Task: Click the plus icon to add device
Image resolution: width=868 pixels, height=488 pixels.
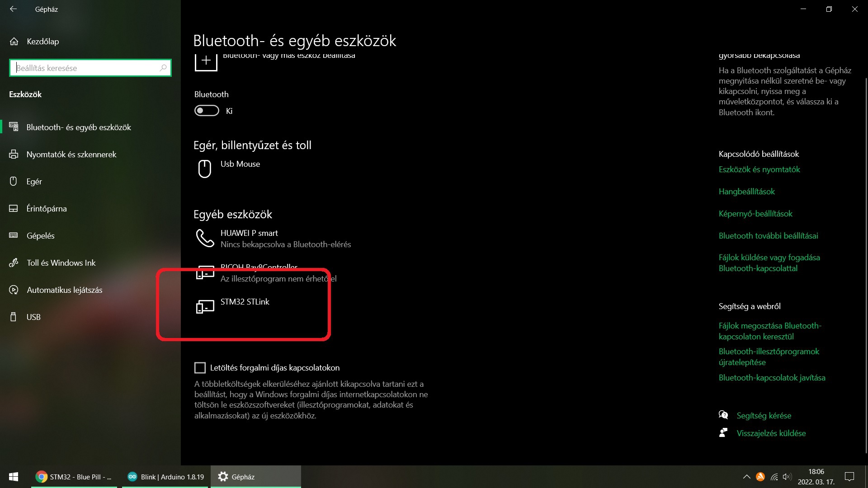Action: (x=206, y=61)
